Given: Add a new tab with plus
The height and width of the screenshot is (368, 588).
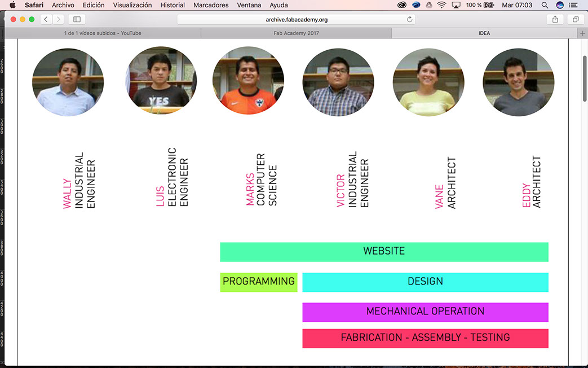Looking at the screenshot, I should 582,33.
